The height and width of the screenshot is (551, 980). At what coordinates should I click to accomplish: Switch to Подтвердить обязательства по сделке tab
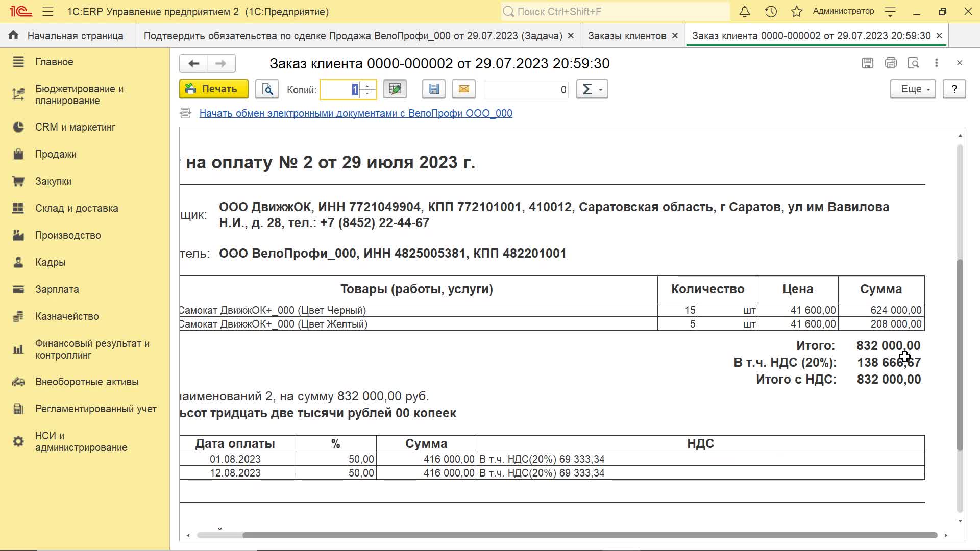[353, 36]
